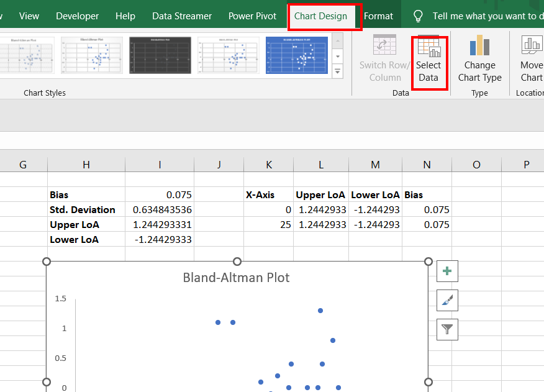Open the Chart Elements plus button
The height and width of the screenshot is (392, 544).
(447, 271)
